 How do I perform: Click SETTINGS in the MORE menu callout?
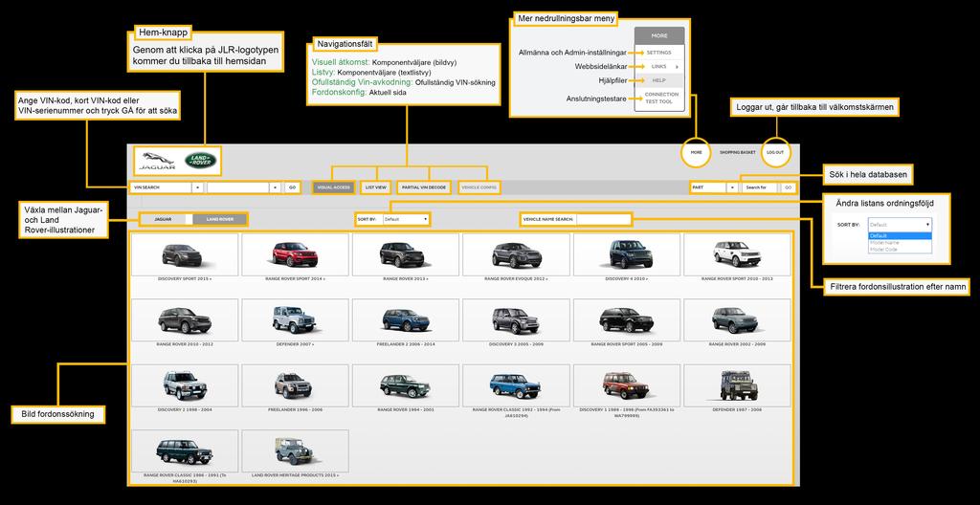coord(659,53)
